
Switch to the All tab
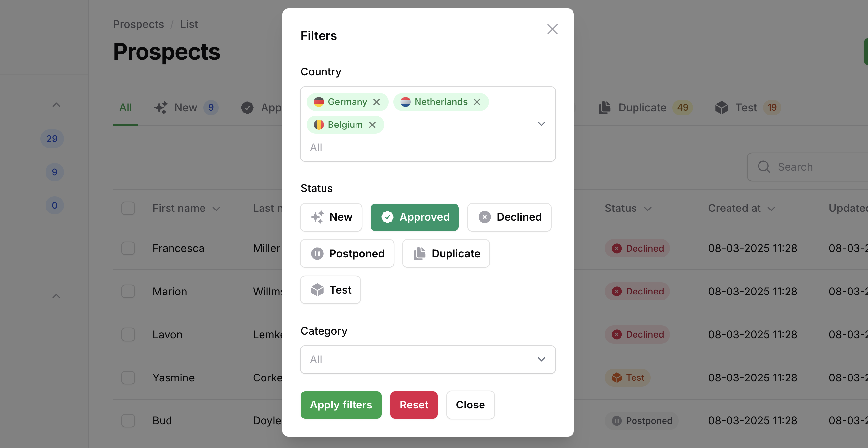[x=125, y=108]
